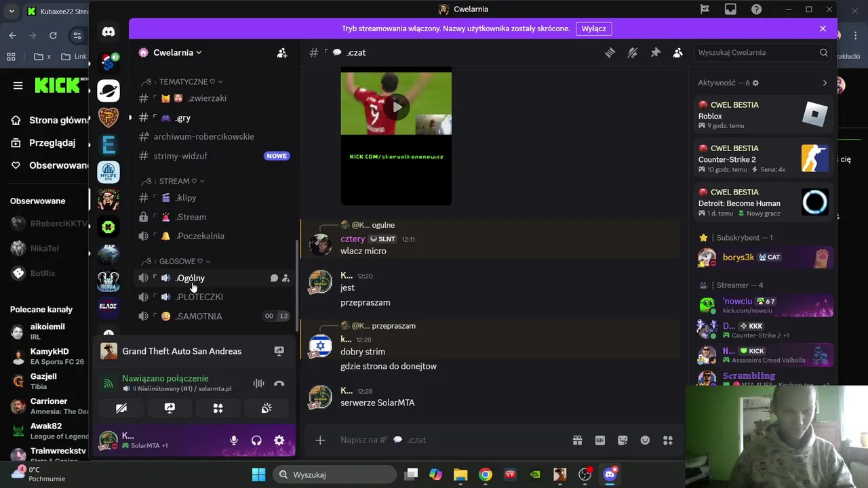
Task: Mute microphone in user panel
Action: (234, 441)
